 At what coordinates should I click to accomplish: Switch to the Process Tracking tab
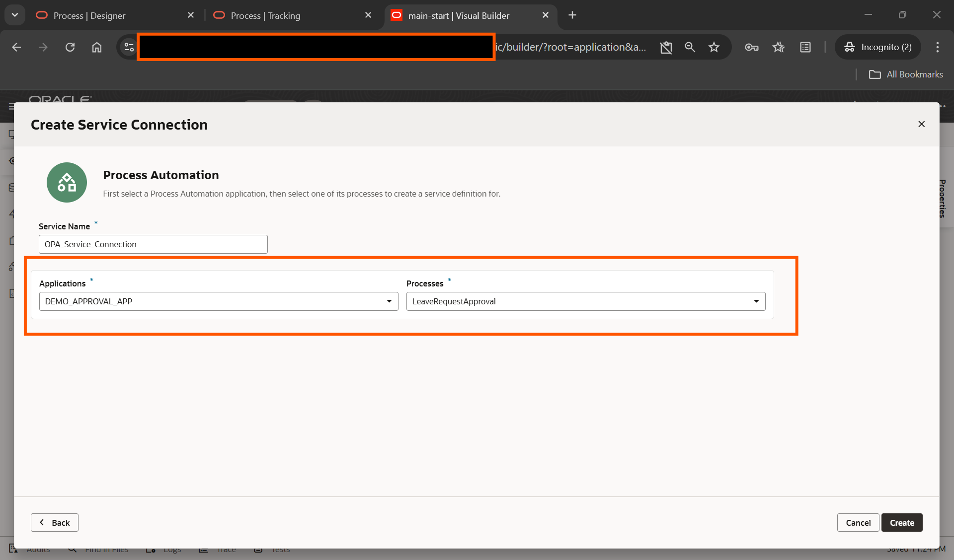tap(266, 15)
